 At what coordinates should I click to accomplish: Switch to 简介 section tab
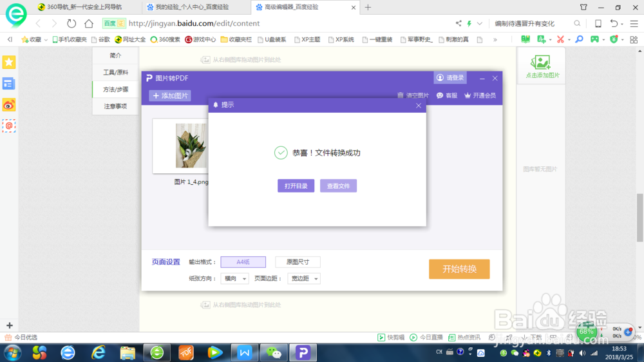[x=115, y=55]
